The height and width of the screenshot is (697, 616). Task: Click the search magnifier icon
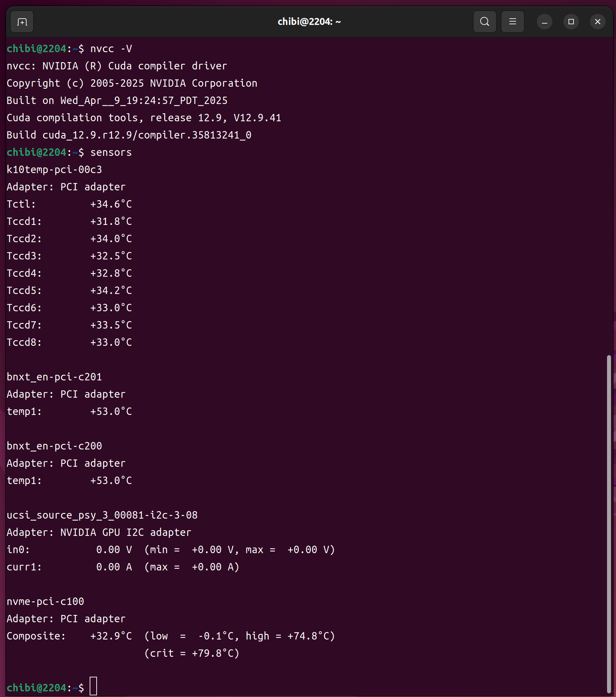click(x=484, y=22)
